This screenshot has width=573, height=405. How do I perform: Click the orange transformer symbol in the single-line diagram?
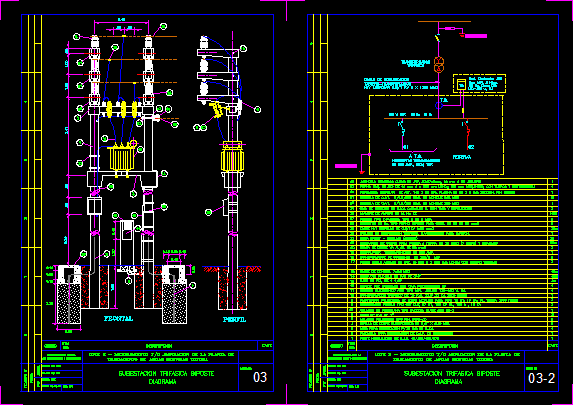point(439,65)
